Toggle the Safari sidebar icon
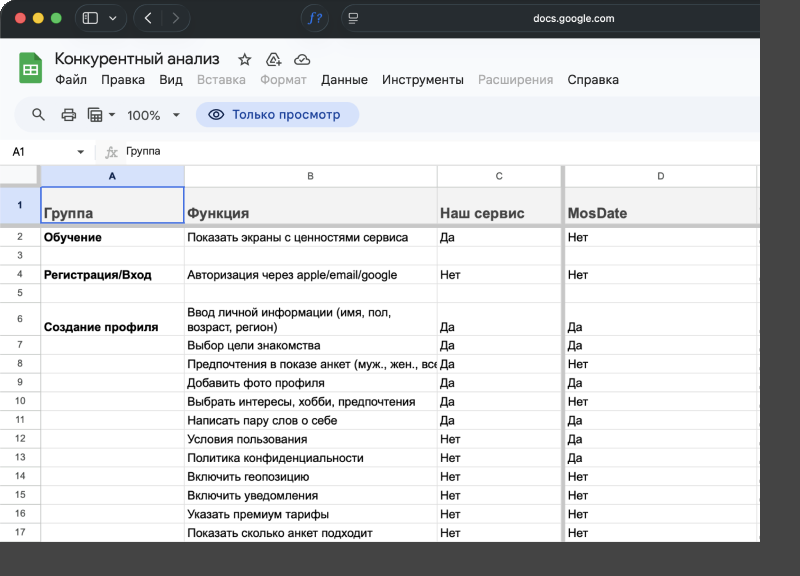 pos(90,18)
